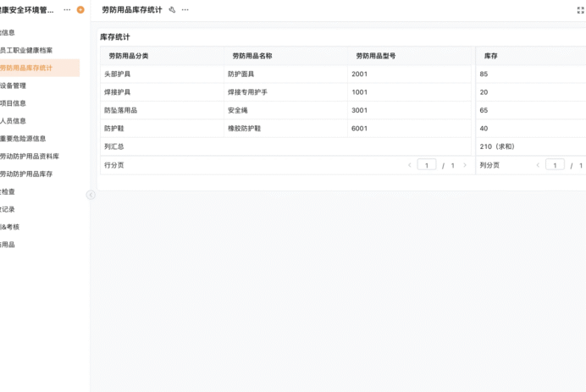Open 项目信息 menu item
Viewport: 586px width, 392px height.
pyautogui.click(x=13, y=103)
